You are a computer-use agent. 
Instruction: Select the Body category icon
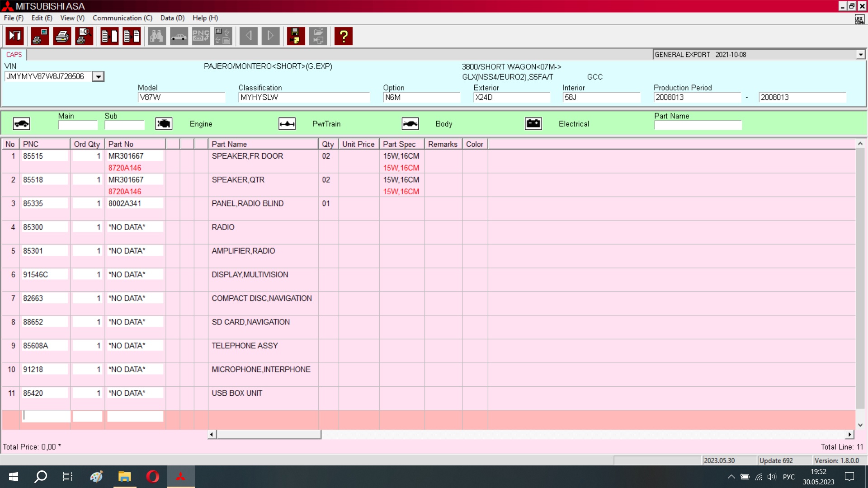click(x=410, y=124)
